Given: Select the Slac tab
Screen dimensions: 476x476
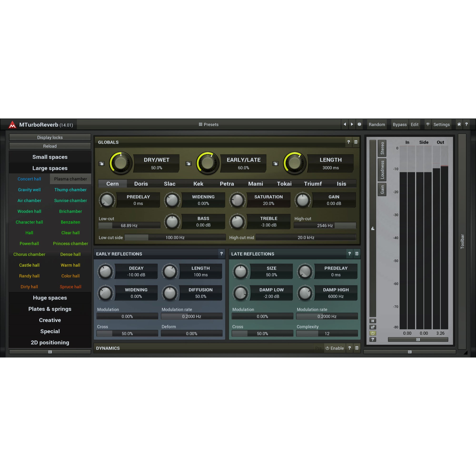Looking at the screenshot, I should (x=170, y=183).
